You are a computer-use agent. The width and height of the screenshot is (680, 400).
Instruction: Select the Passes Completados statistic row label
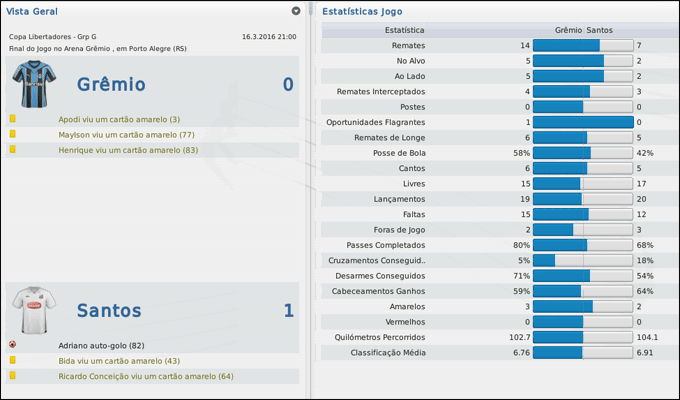coord(386,245)
